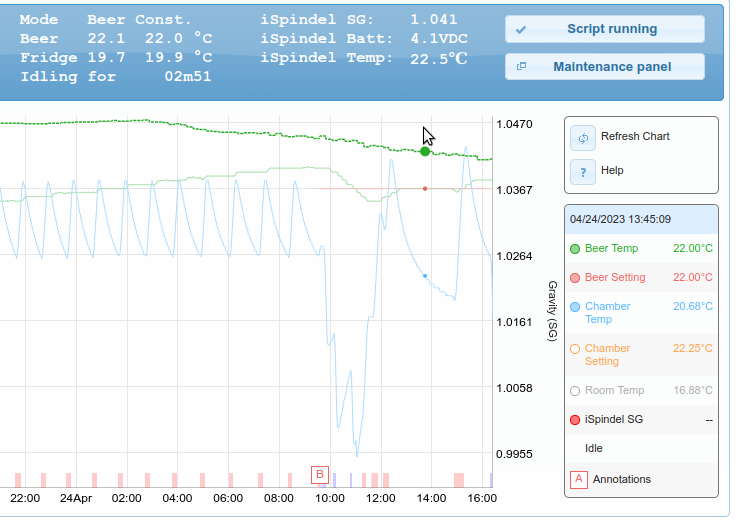Click the Room Temp 16.88°C value

point(693,390)
